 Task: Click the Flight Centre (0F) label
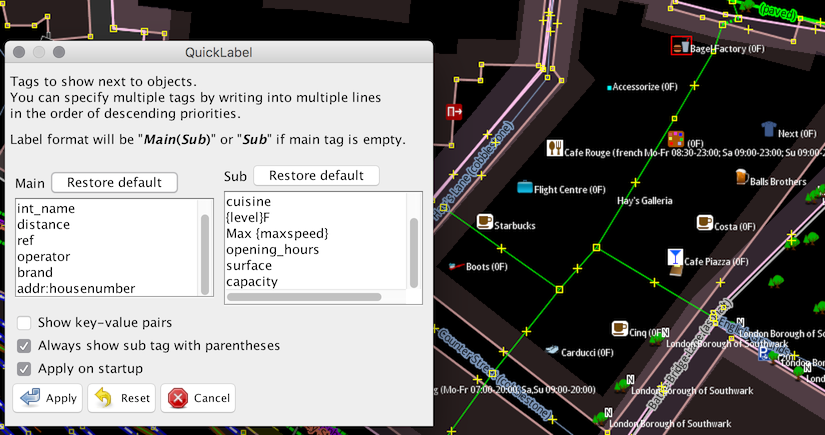coord(570,189)
